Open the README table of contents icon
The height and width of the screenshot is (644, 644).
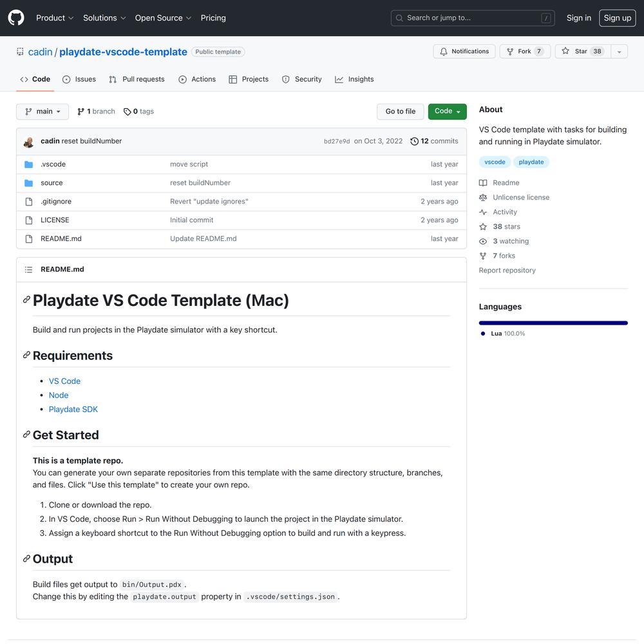(29, 270)
